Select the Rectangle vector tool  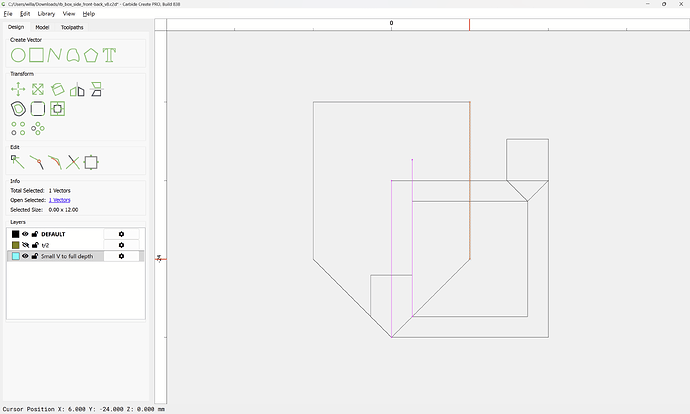(x=36, y=55)
